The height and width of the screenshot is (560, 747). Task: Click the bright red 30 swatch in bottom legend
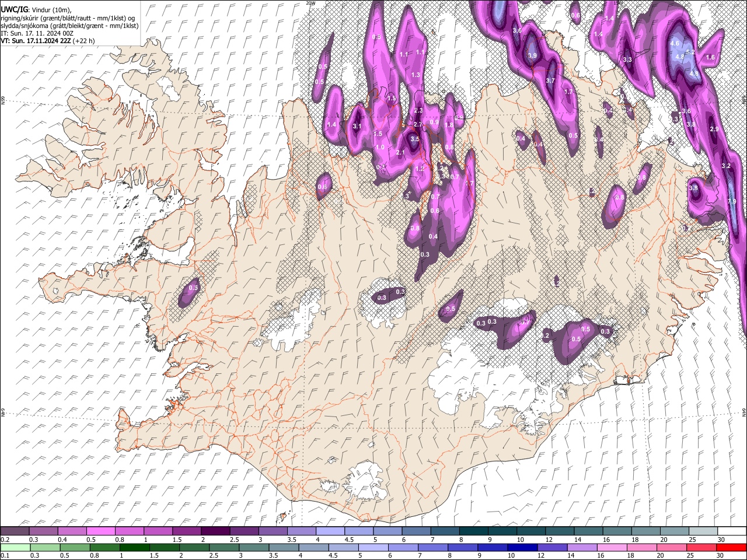coord(731,547)
